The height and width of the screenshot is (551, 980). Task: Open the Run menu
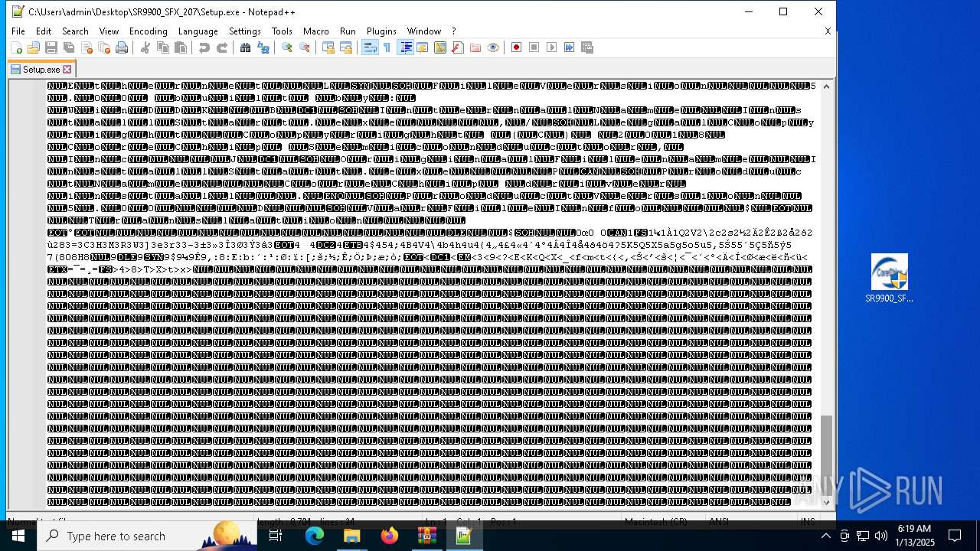tap(348, 31)
